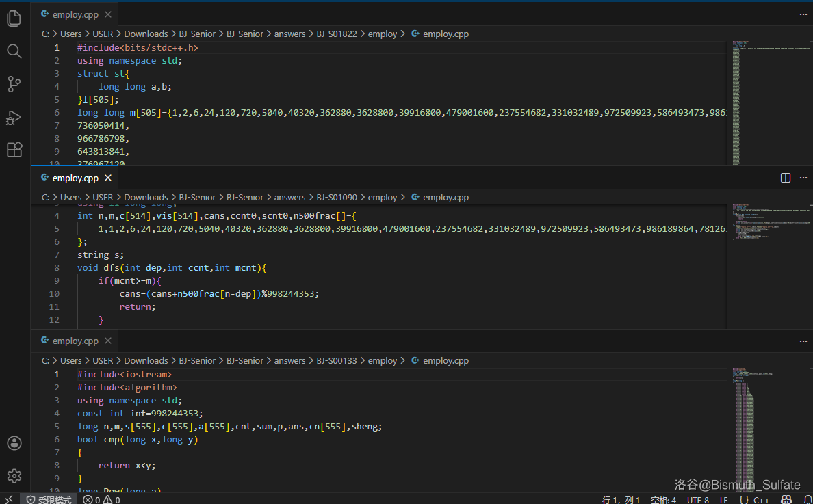Screen dimensions: 813x504
Task: Open errors and warnings problems indicator
Action: pos(101,499)
